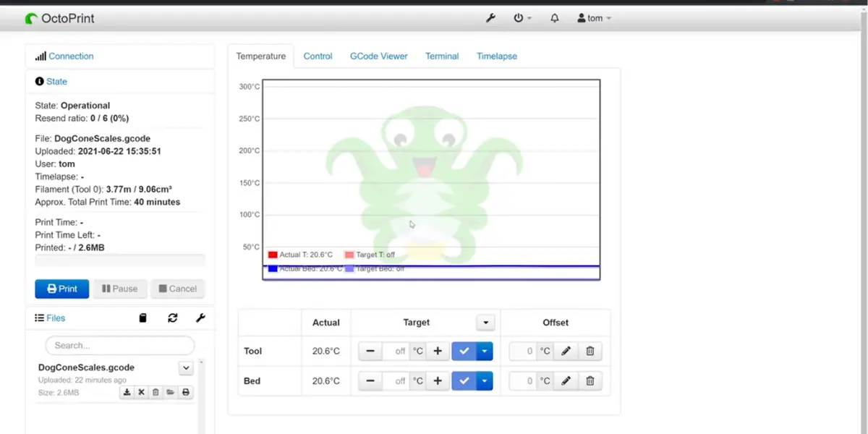Increase Bed target temperature
The image size is (868, 434).
(x=438, y=381)
